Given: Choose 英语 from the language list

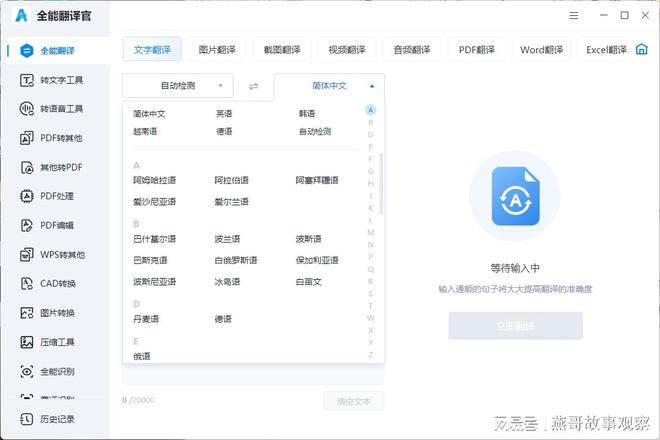Looking at the screenshot, I should point(225,114).
